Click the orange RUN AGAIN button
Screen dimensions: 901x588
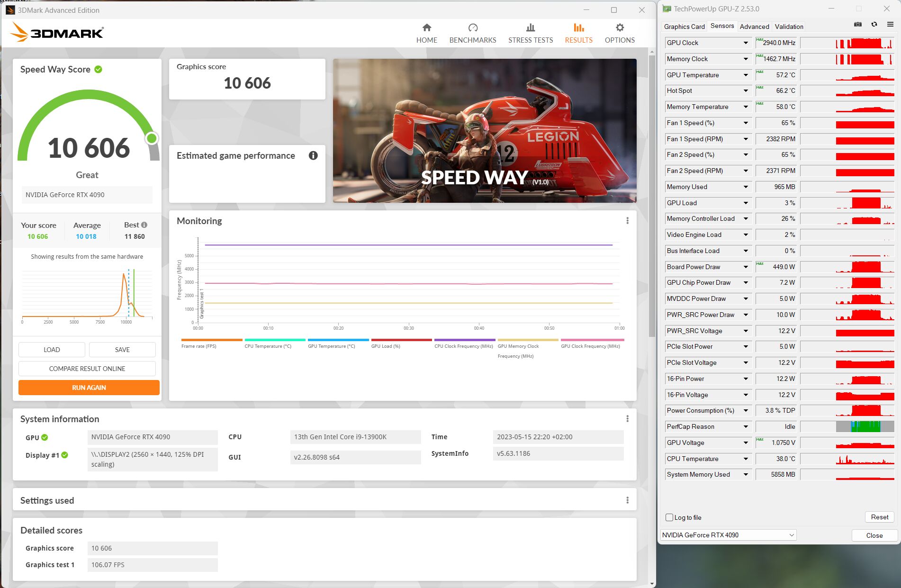pyautogui.click(x=89, y=388)
